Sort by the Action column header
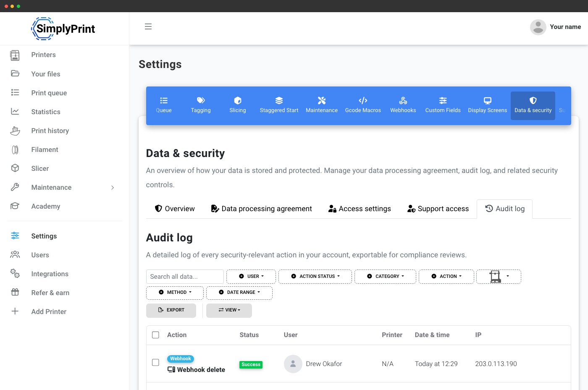This screenshot has width=588, height=390. click(x=177, y=335)
